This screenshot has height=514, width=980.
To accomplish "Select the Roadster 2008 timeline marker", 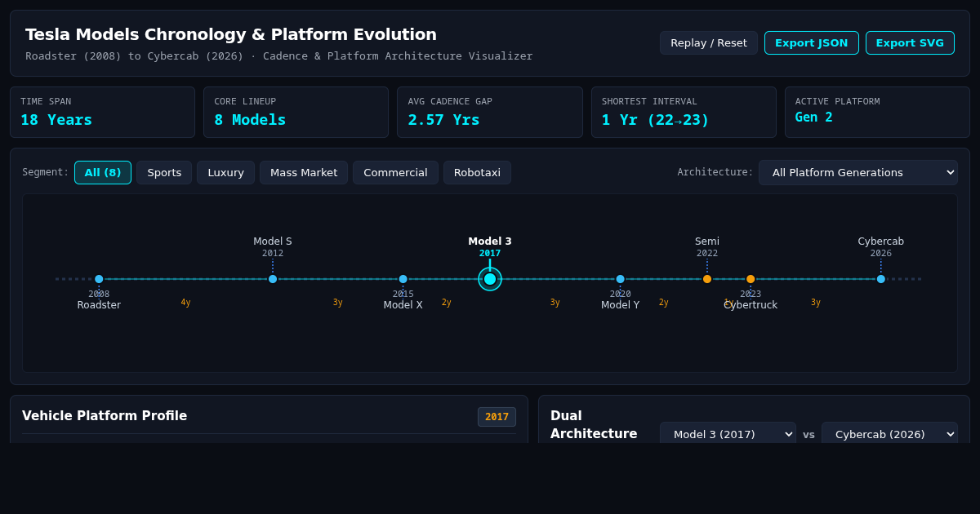I will tap(99, 279).
